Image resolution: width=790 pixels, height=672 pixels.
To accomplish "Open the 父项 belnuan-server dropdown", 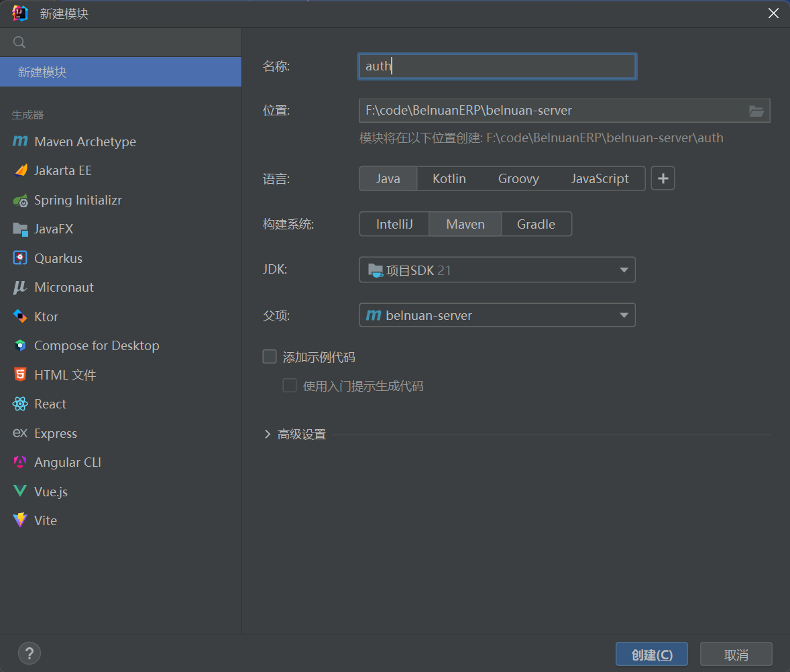I will [x=497, y=315].
